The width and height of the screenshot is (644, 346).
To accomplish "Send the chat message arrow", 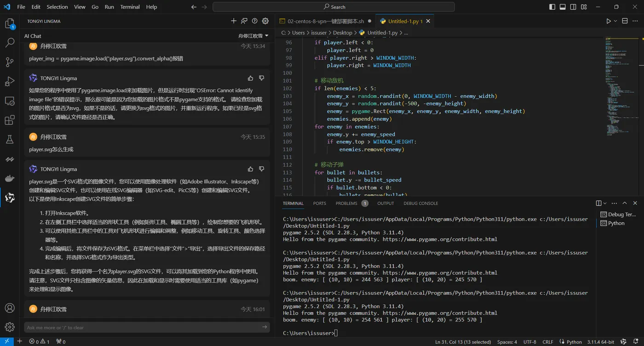I will pyautogui.click(x=264, y=327).
